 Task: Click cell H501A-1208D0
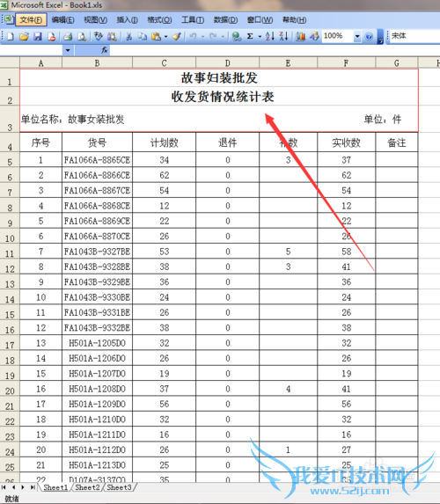pyautogui.click(x=97, y=389)
